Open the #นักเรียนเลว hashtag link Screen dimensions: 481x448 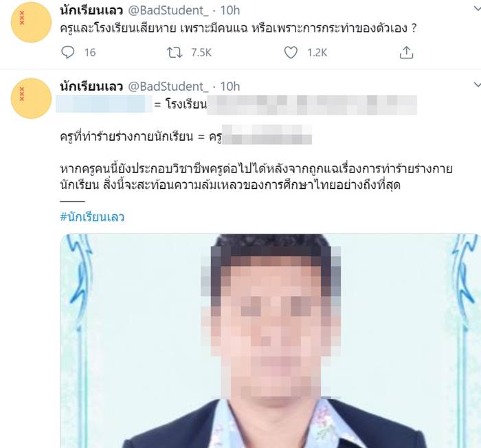click(x=92, y=217)
